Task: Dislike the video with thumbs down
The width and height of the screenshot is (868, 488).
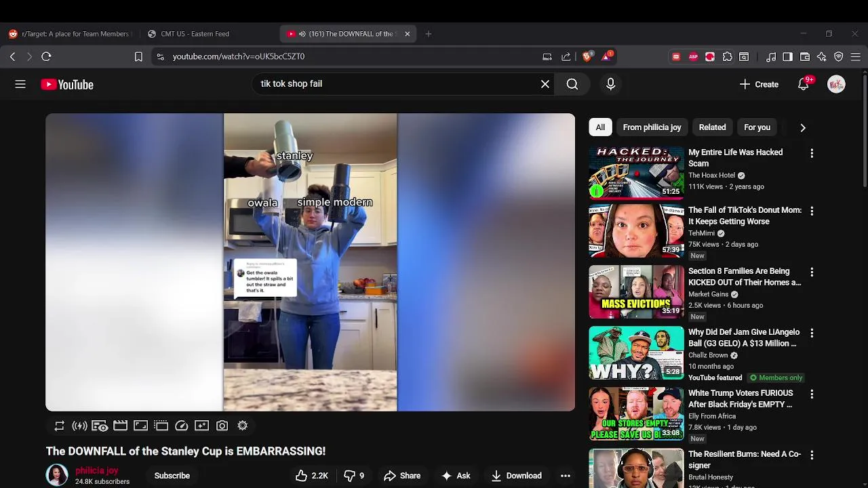Action: (354, 476)
